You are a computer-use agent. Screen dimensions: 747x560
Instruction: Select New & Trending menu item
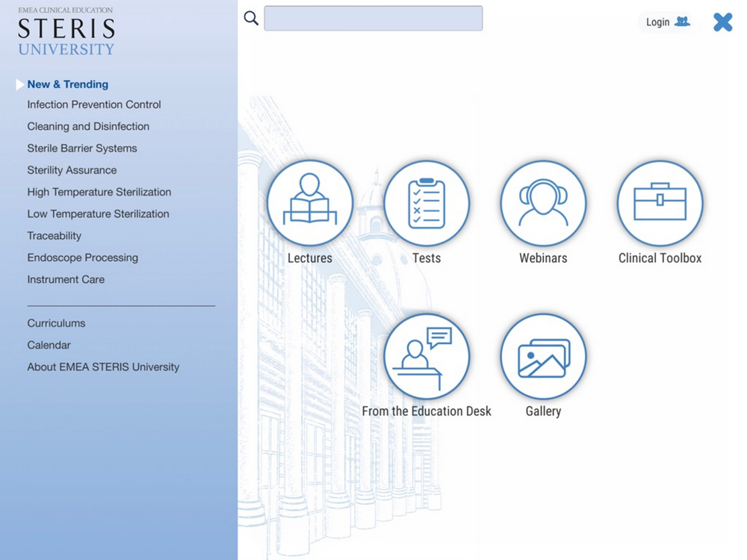click(x=68, y=84)
